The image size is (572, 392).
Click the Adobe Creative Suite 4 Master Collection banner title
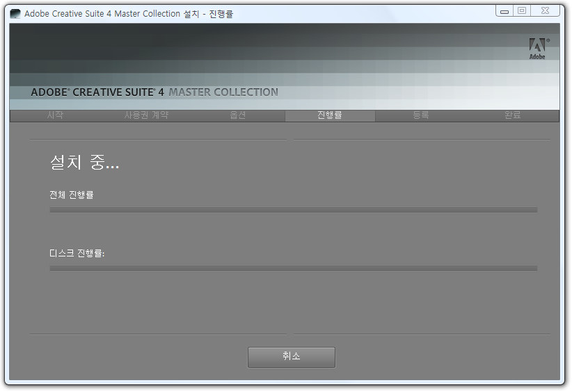tap(154, 92)
